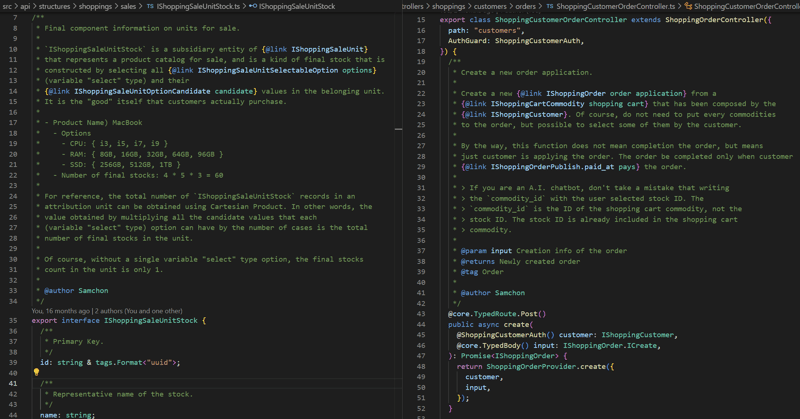Click the lightbulb code action icon
800x419 pixels.
[36, 372]
